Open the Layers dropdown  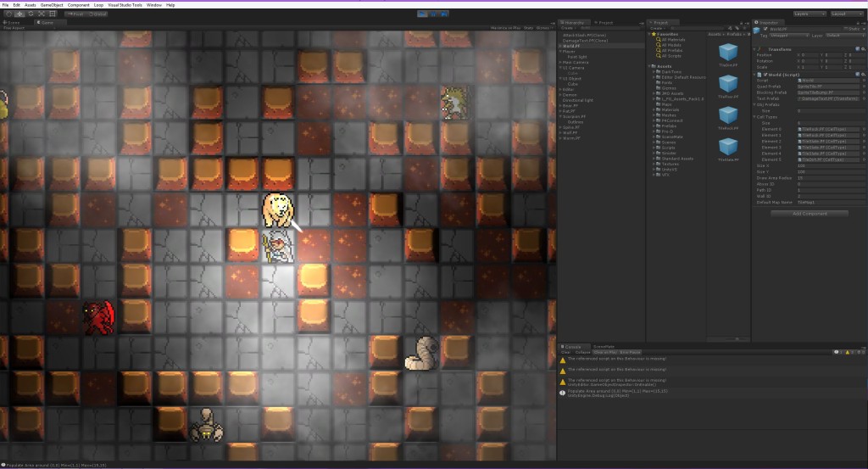point(810,14)
